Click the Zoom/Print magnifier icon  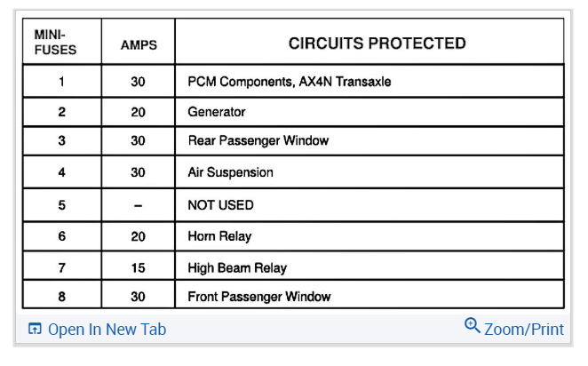coord(472,325)
